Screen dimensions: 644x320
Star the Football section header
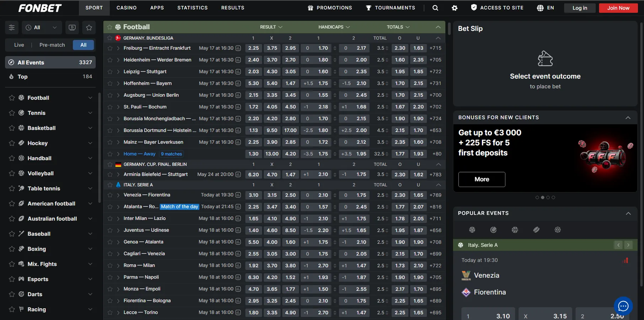click(x=109, y=27)
